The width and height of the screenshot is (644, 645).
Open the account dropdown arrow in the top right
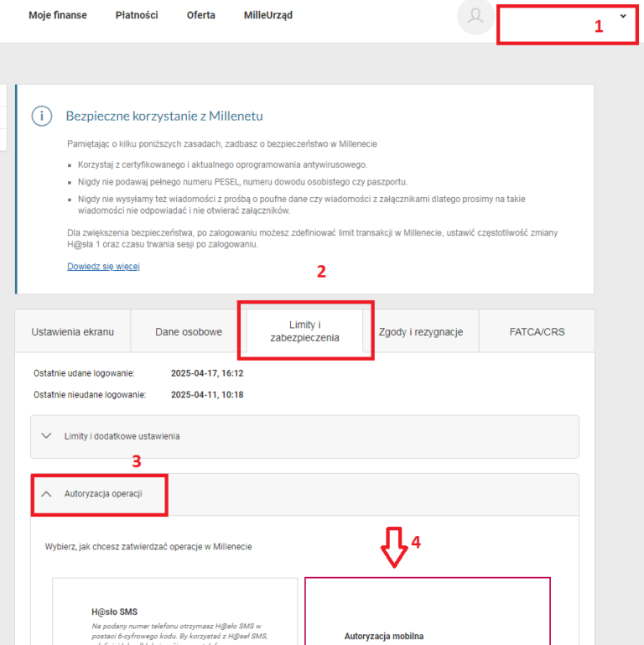(622, 16)
